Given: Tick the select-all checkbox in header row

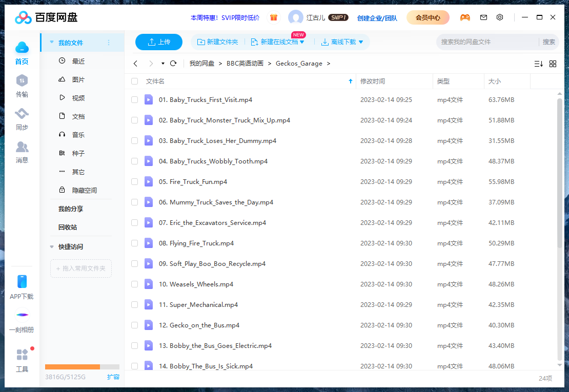Looking at the screenshot, I should (134, 81).
